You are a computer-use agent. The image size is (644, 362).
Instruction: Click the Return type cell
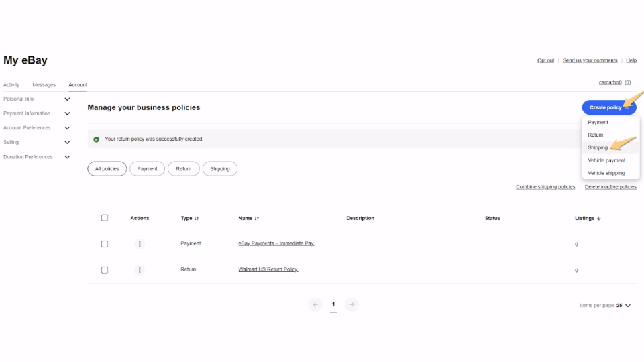tap(188, 269)
